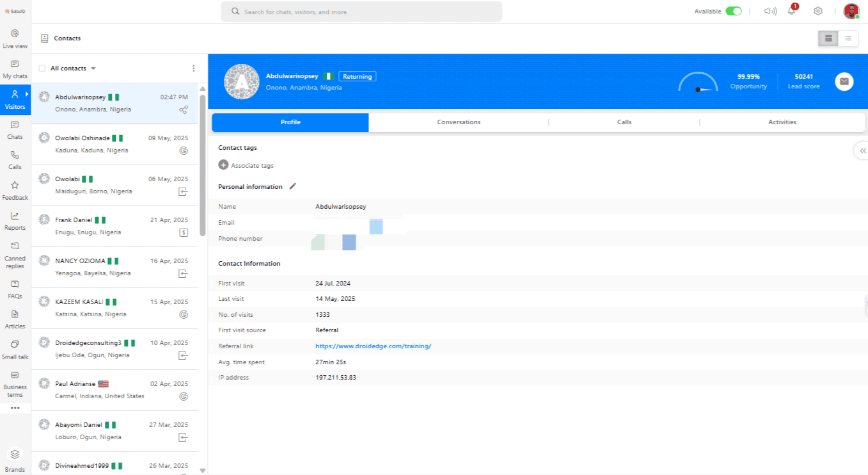Screen dimensions: 868x475
Task: Click the 50241 Lead score value
Action: coord(803,76)
